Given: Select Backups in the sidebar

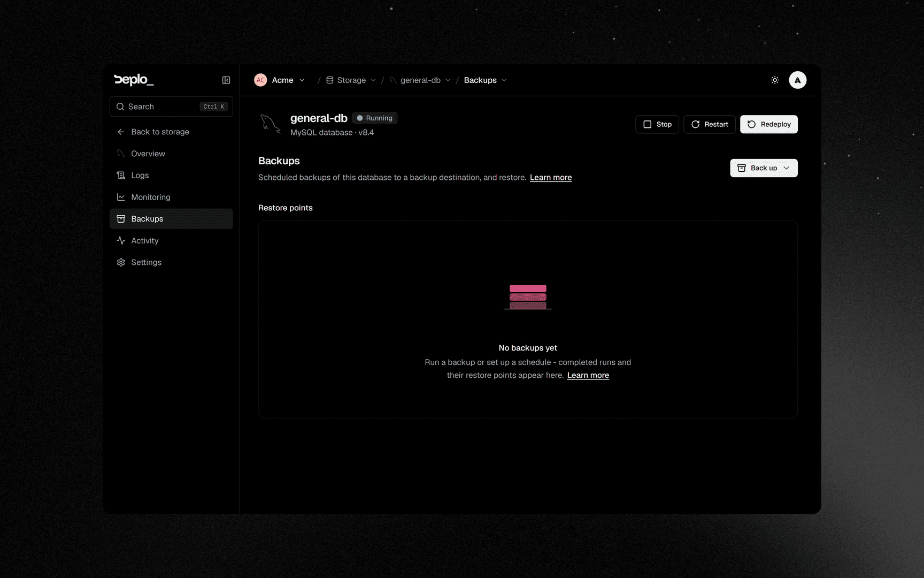Looking at the screenshot, I should pos(171,219).
